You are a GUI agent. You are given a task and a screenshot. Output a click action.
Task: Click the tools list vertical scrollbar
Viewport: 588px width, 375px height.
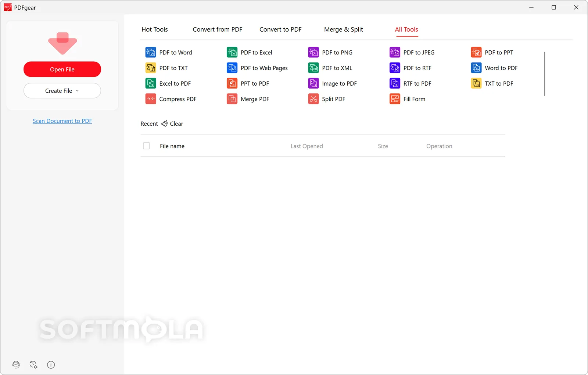tap(545, 74)
